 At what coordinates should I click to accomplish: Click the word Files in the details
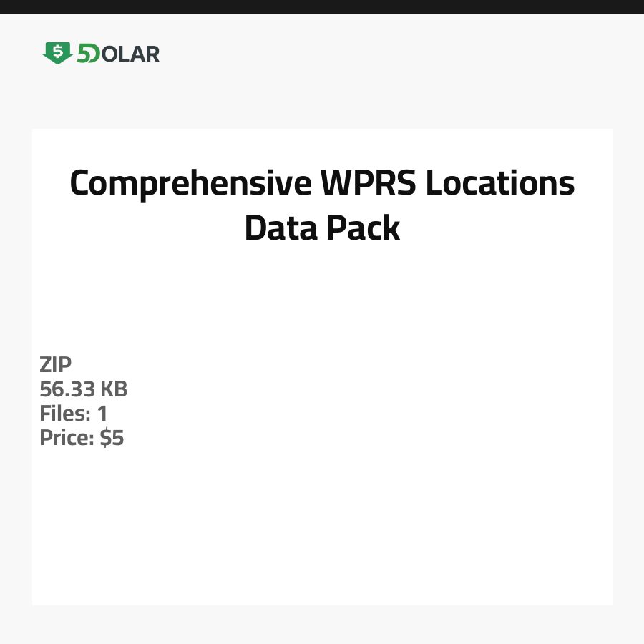pyautogui.click(x=63, y=414)
